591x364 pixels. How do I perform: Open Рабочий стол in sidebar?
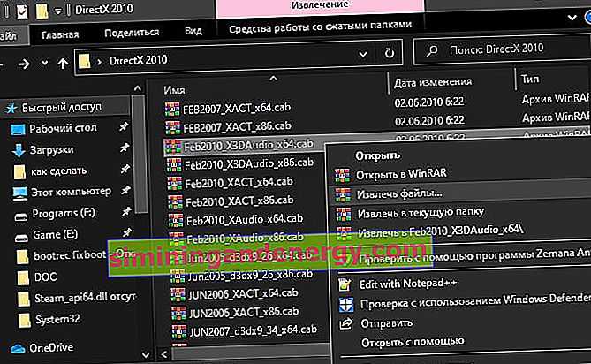63,128
